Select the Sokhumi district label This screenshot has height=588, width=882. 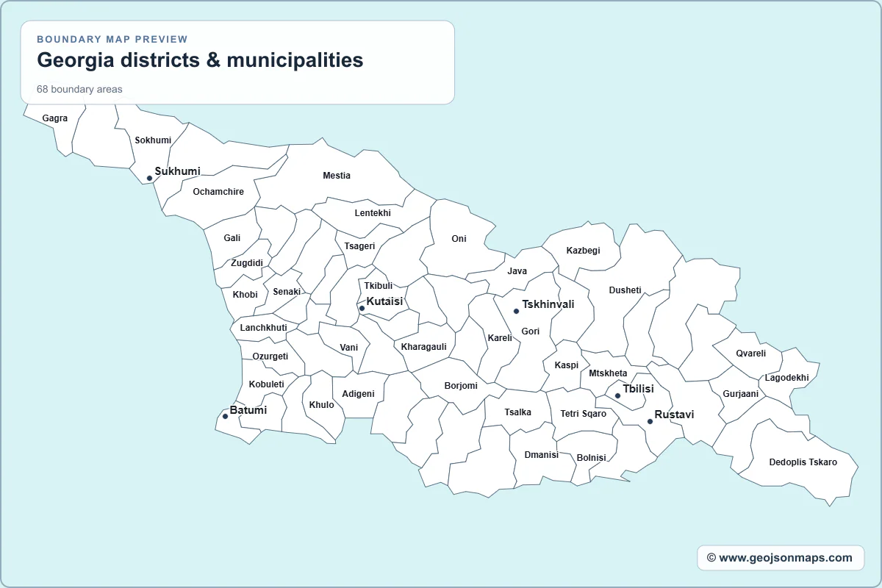click(x=153, y=140)
